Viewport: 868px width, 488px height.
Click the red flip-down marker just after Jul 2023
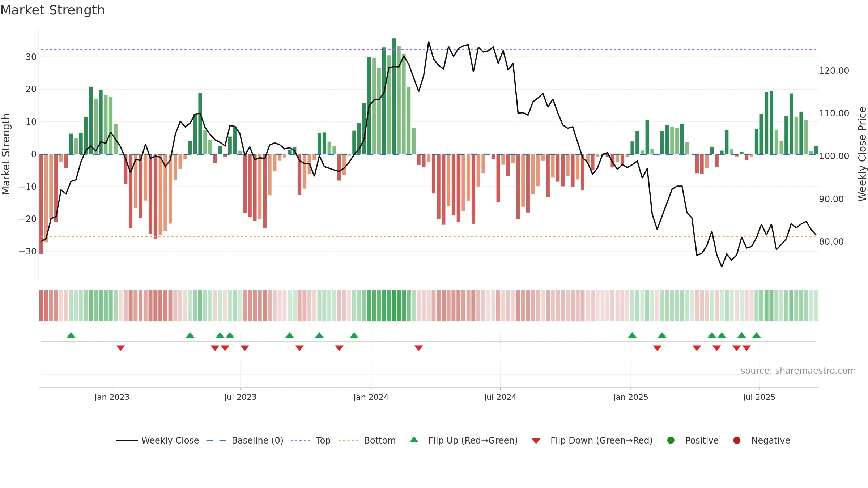[245, 348]
